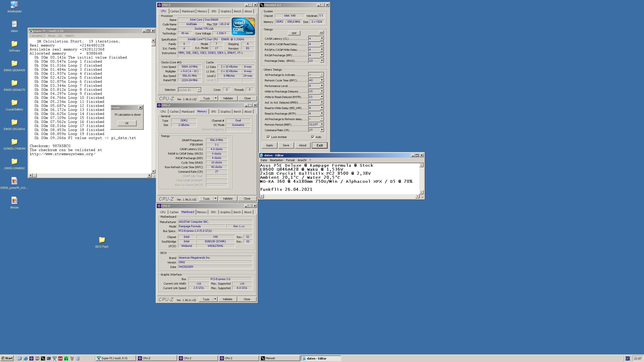
Task: Launch calculator from quick launch bar
Action: point(77,358)
